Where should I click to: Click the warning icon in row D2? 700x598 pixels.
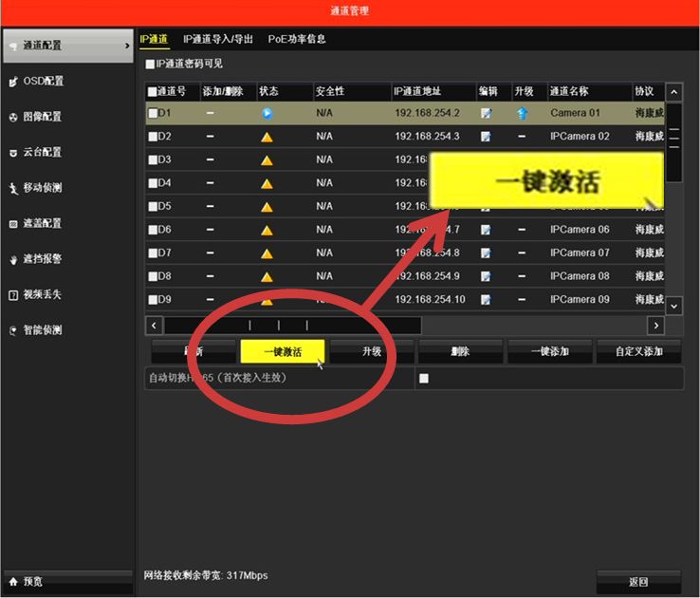[267, 137]
